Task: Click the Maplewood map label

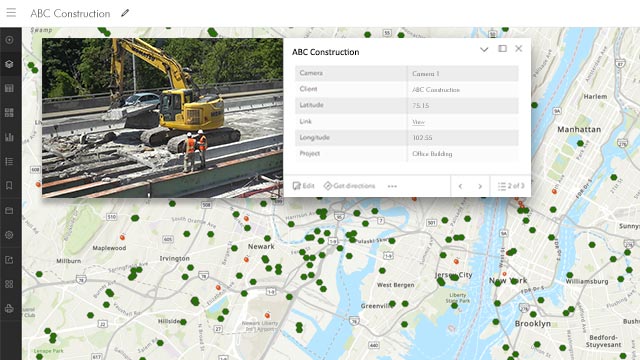Action: point(109,248)
